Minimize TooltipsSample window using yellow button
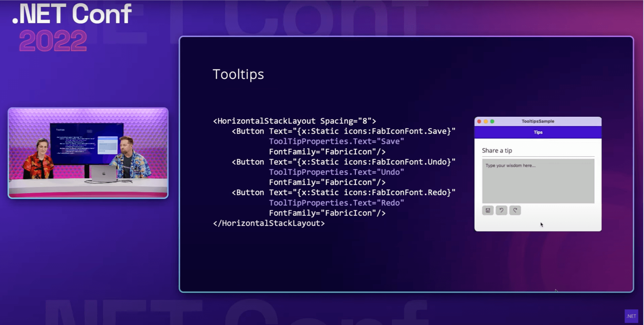Viewport: 644px width, 325px height. pos(486,121)
